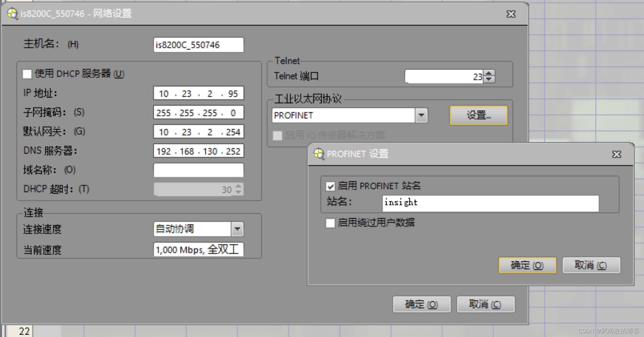This screenshot has width=644, height=337.
Task: Click the 站名 insight text field
Action: pyautogui.click(x=490, y=203)
